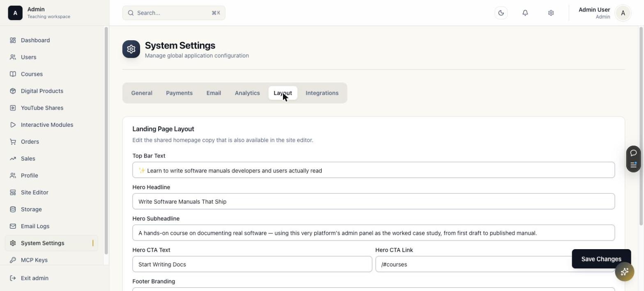
Task: Open MCP Keys from sidebar
Action: (51, 260)
